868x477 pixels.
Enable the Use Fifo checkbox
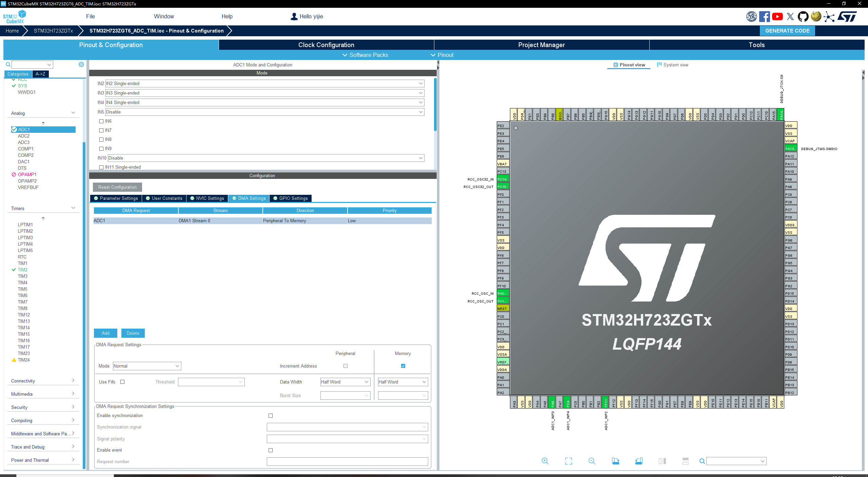tap(123, 382)
